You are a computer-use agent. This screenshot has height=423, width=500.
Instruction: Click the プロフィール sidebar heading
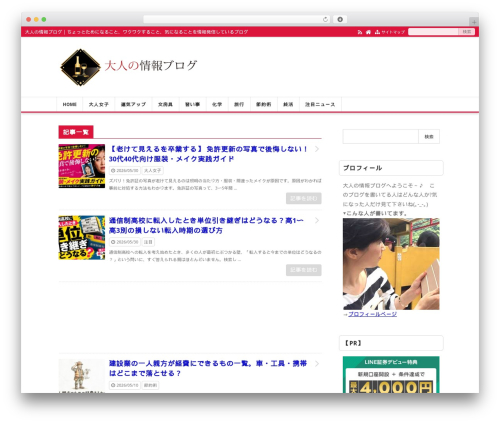391,168
